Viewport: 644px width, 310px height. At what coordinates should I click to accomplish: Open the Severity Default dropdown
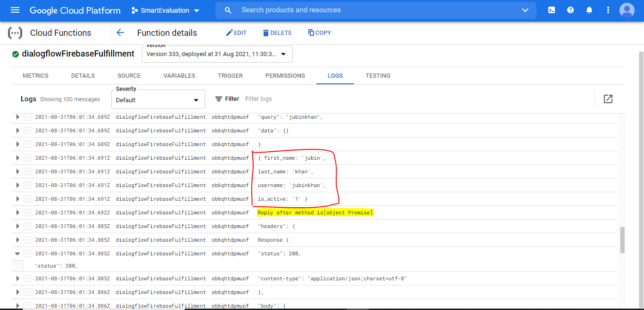tap(158, 99)
